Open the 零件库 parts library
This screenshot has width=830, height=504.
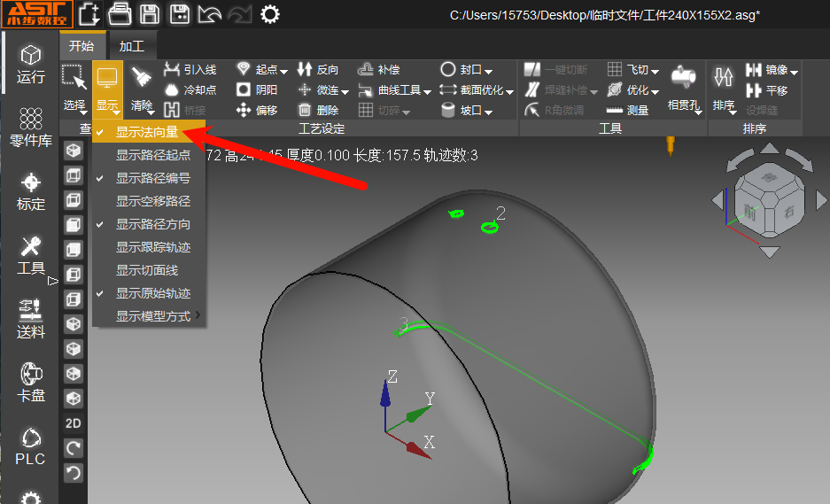click(30, 127)
